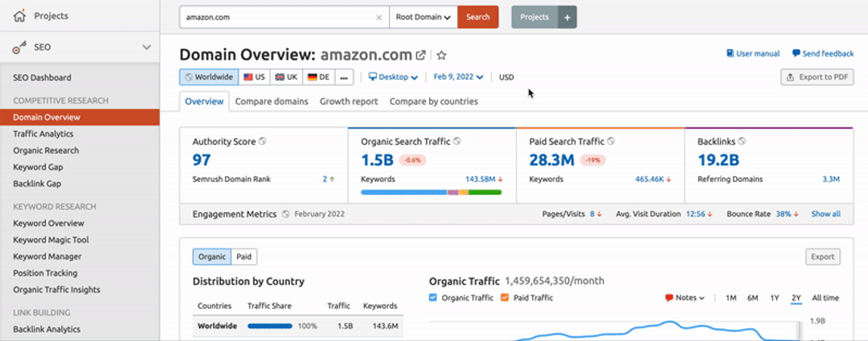Click globe icon beside Organic Search Traffic
Screen dimensions: 868x341
[x=457, y=142]
